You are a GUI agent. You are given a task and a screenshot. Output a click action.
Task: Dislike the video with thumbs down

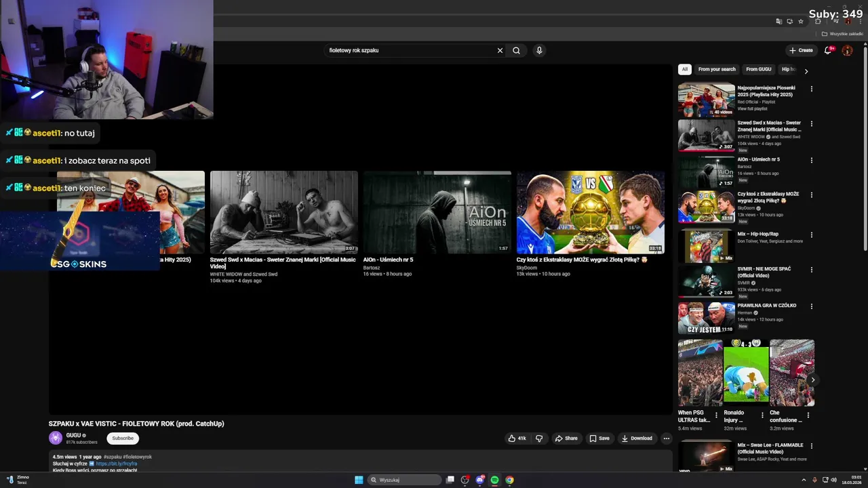pyautogui.click(x=539, y=439)
